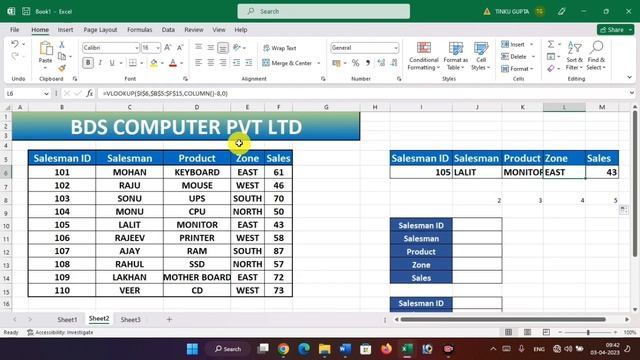The height and width of the screenshot is (360, 640).
Task: Switch to Sheet1 tab
Action: 67,320
